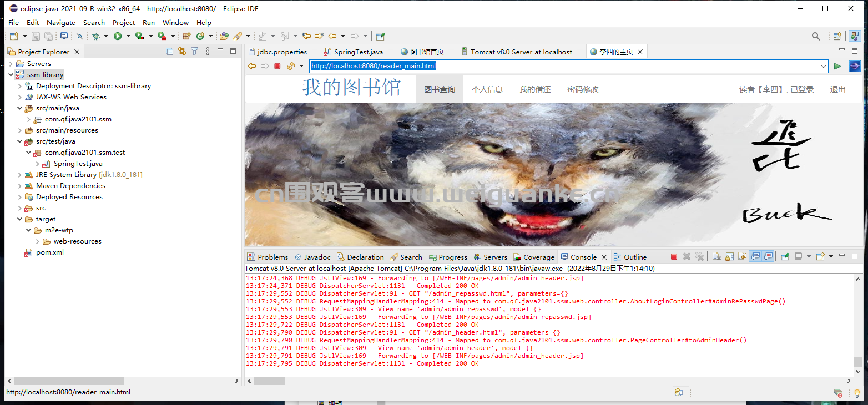Toggle Show Console on Standard Error
This screenshot has width=868, height=405.
point(768,257)
